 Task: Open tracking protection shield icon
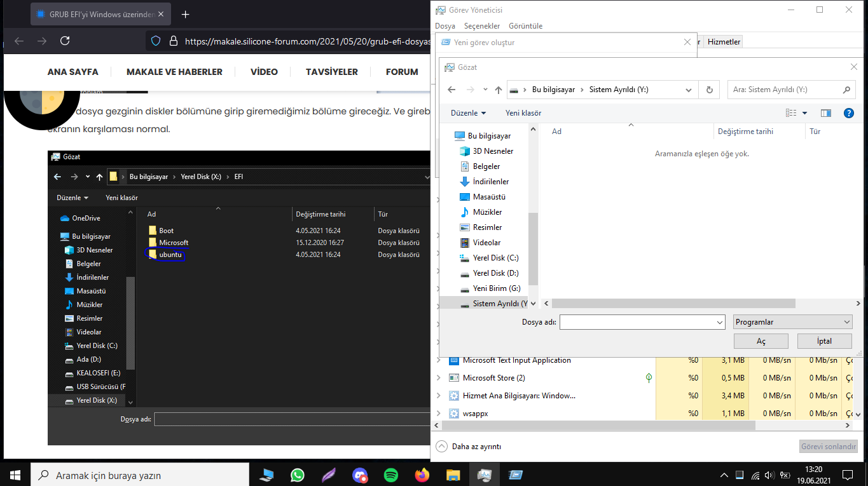[156, 41]
